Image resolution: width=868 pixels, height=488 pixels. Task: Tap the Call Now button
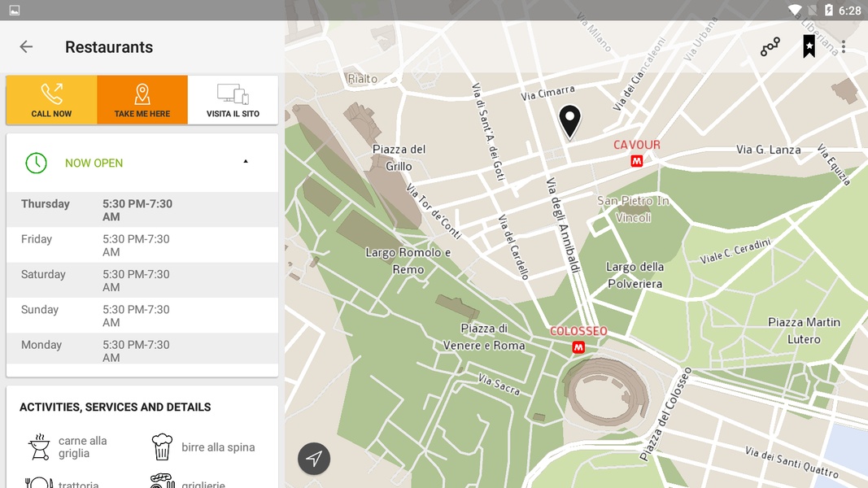(x=51, y=100)
